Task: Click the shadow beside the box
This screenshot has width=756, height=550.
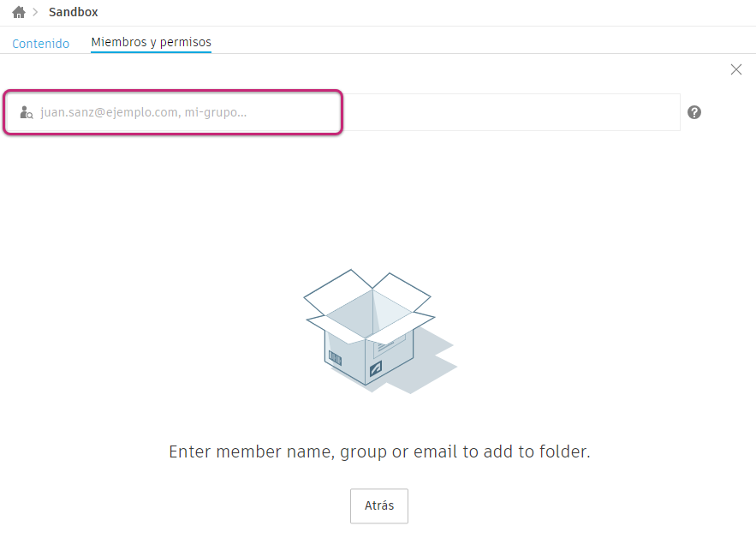Action: pos(432,360)
